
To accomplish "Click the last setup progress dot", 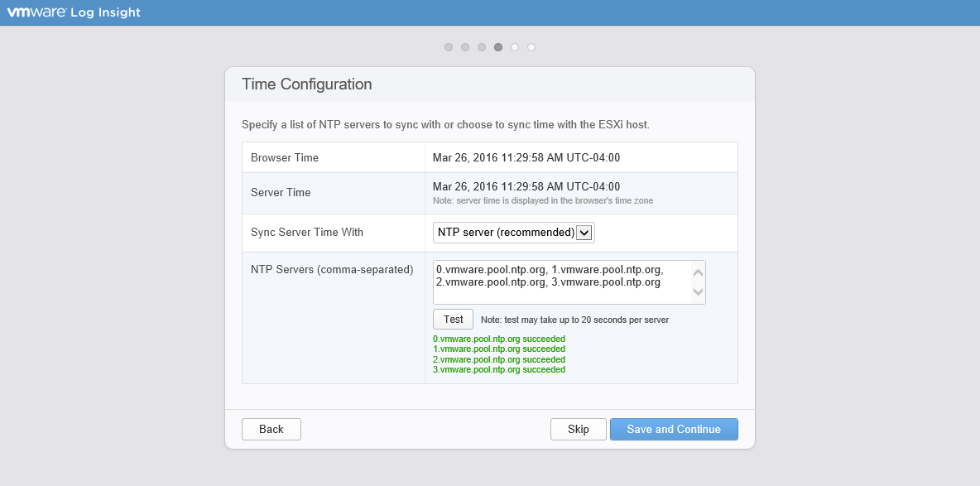I will [x=531, y=47].
